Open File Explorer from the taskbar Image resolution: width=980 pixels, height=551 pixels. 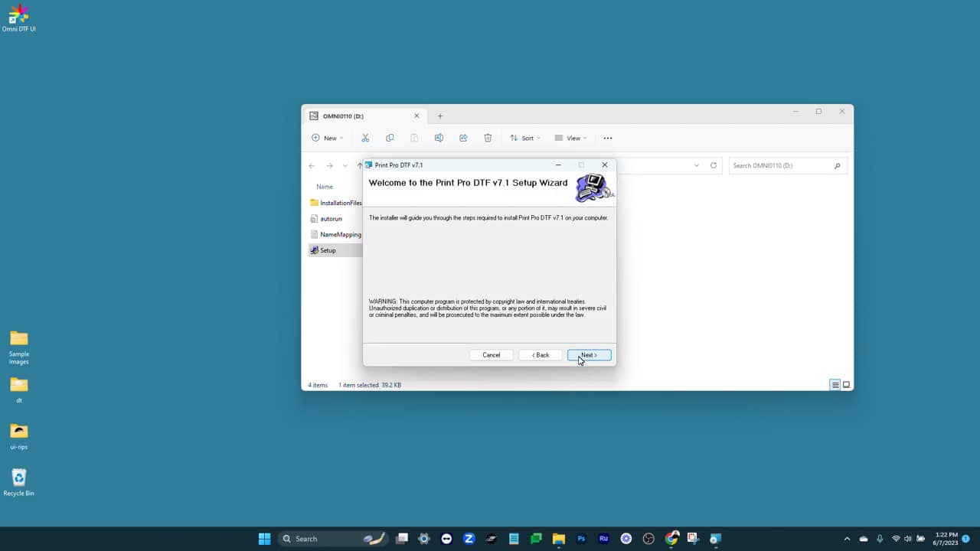[558, 539]
